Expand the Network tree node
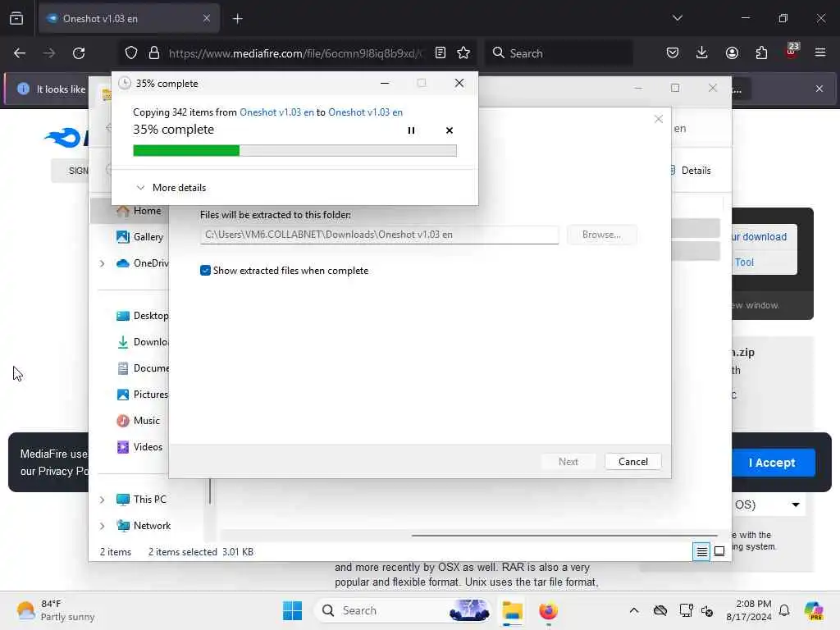Image resolution: width=840 pixels, height=630 pixels. click(x=102, y=526)
